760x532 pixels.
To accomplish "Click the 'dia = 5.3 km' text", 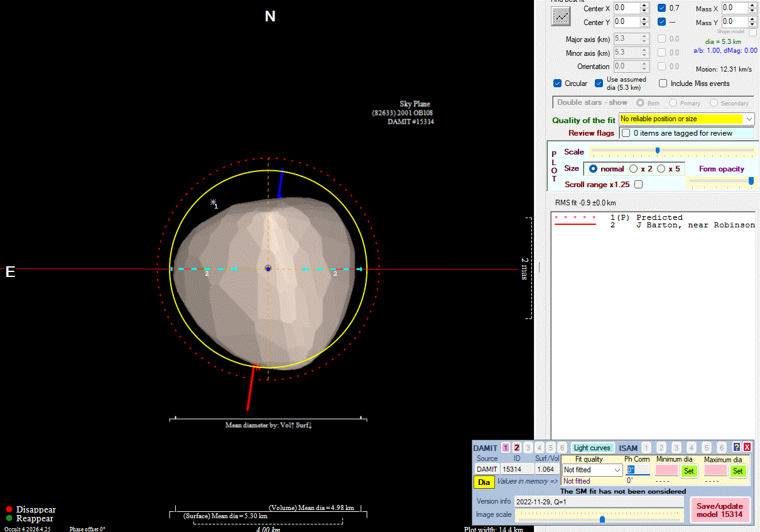I will tap(723, 41).
